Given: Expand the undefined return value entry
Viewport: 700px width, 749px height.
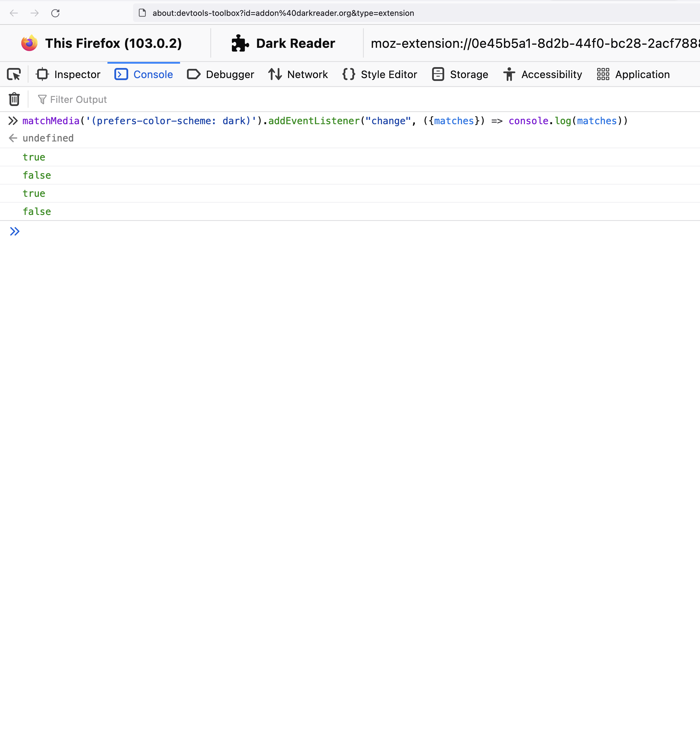Looking at the screenshot, I should [13, 138].
